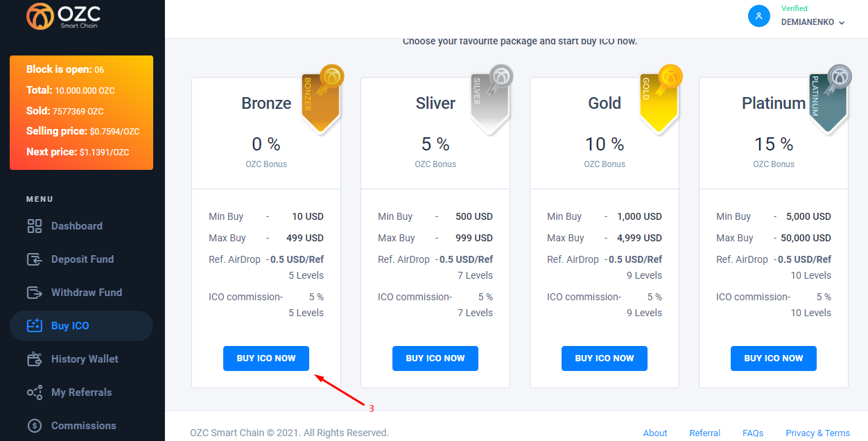Click the History Wallet icon
This screenshot has width=868, height=441.
pos(35,359)
